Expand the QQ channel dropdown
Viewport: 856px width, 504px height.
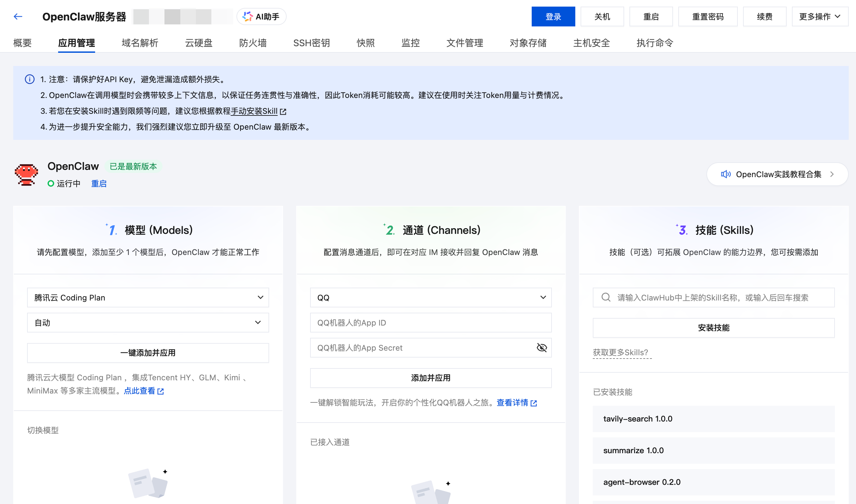[430, 298]
